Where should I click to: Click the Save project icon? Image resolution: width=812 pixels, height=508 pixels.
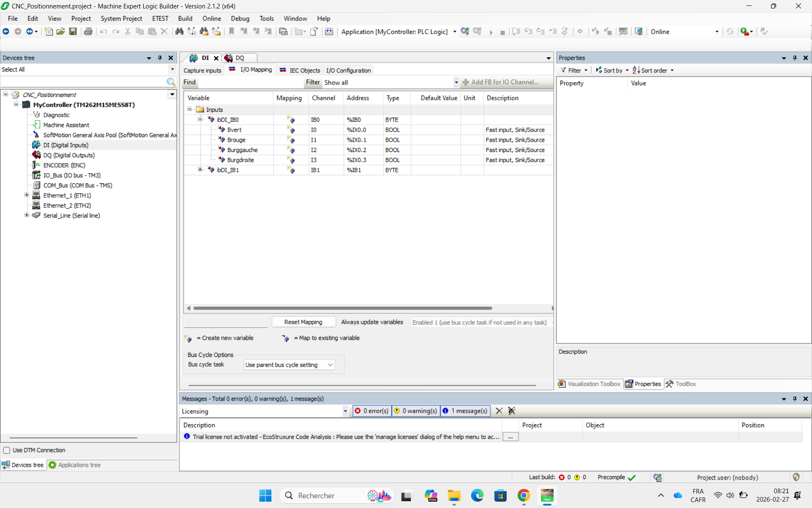click(x=73, y=31)
